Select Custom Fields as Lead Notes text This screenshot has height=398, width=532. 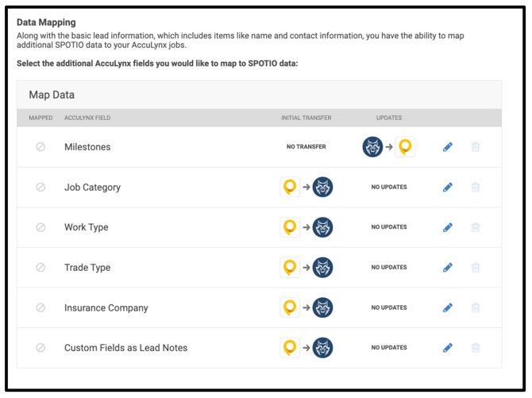point(126,348)
